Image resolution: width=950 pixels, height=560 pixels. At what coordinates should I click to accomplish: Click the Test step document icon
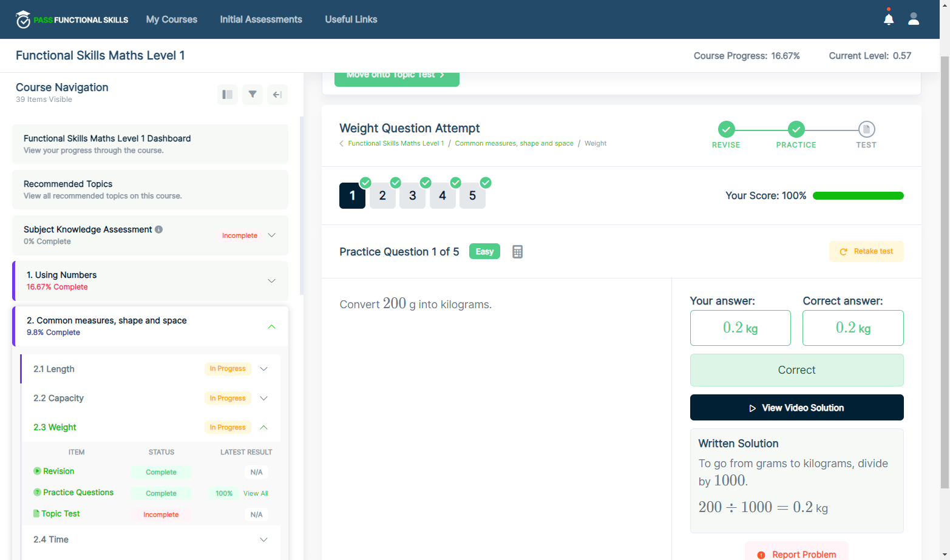866,129
